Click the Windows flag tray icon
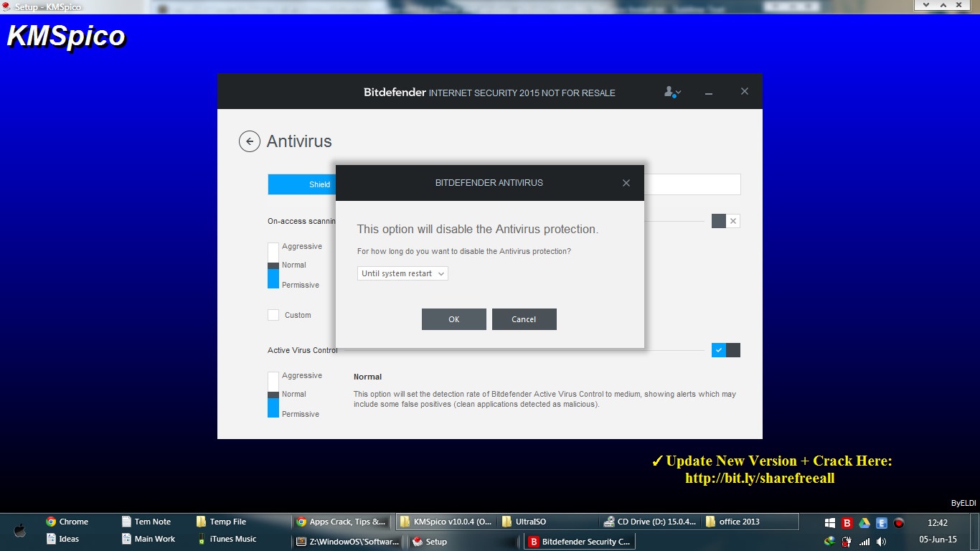Viewport: 980px width, 551px height. 830,523
